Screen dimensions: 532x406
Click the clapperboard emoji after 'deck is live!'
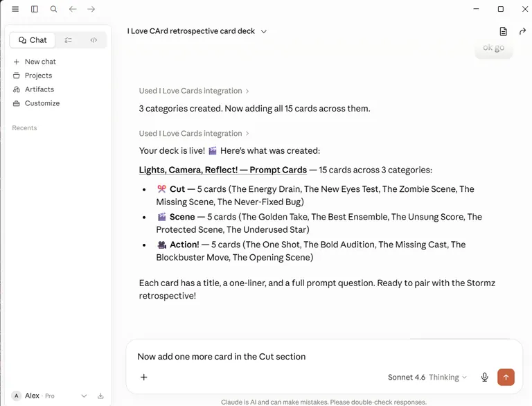(213, 150)
